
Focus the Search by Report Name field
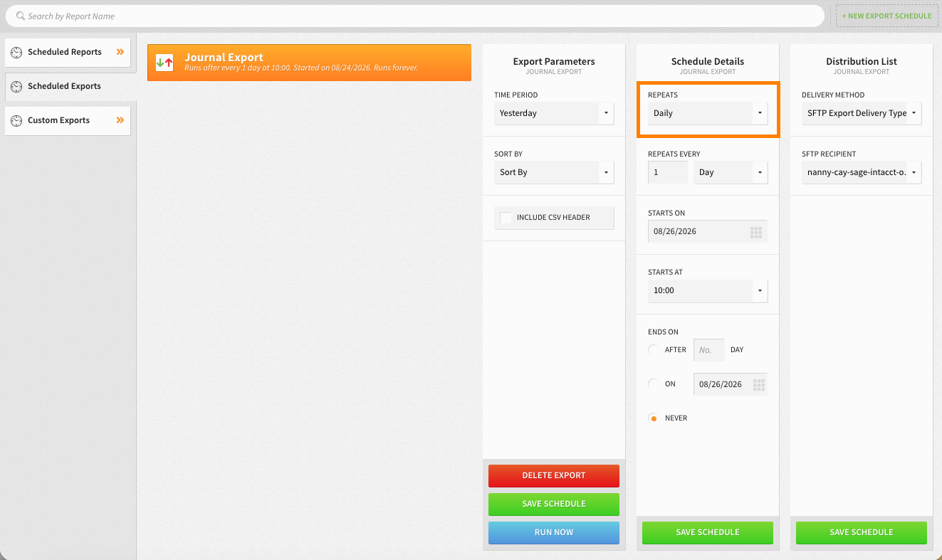(415, 16)
